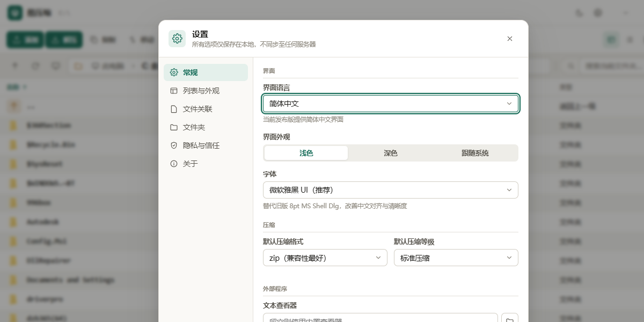Switch appearance to 深色

391,153
